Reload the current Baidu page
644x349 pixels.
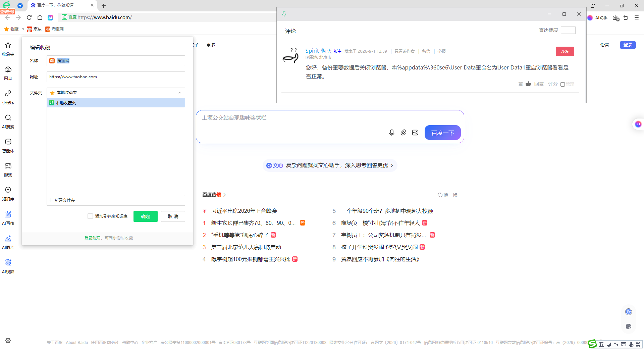29,17
